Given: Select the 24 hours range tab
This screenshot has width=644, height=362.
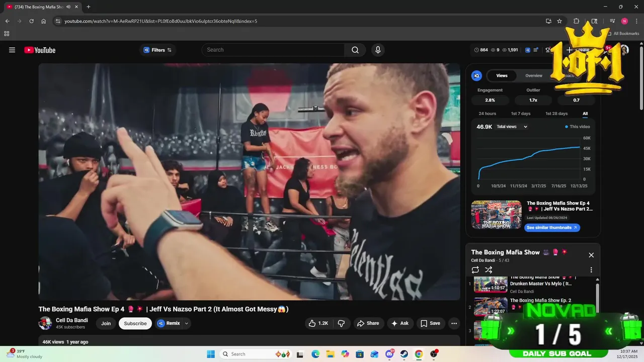Looking at the screenshot, I should tap(487, 114).
